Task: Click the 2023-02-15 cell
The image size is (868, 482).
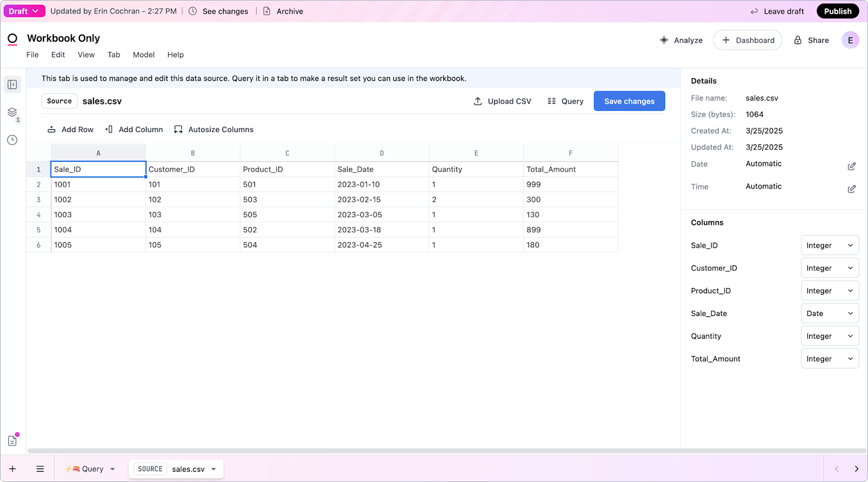Action: (x=382, y=200)
